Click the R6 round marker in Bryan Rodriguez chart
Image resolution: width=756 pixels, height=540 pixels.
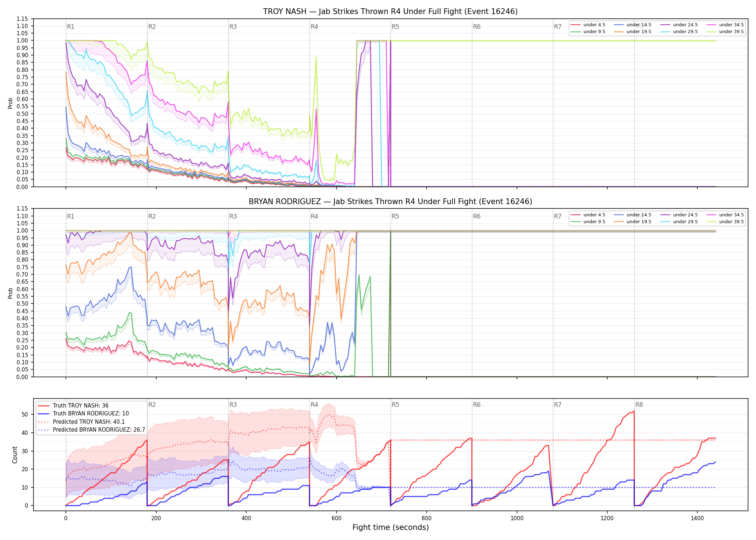click(477, 216)
